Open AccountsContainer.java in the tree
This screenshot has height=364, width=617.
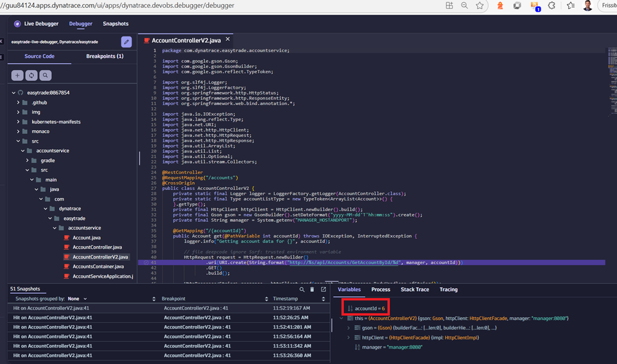point(98,267)
